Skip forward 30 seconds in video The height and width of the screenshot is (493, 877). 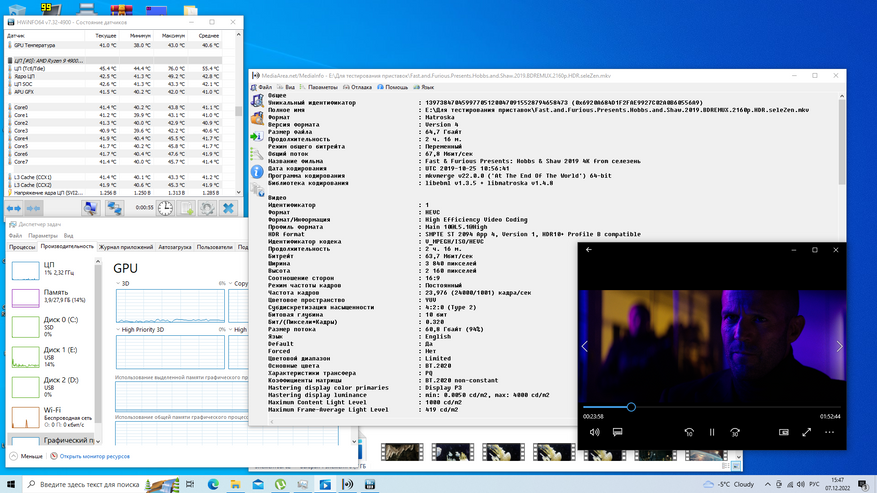coord(735,432)
